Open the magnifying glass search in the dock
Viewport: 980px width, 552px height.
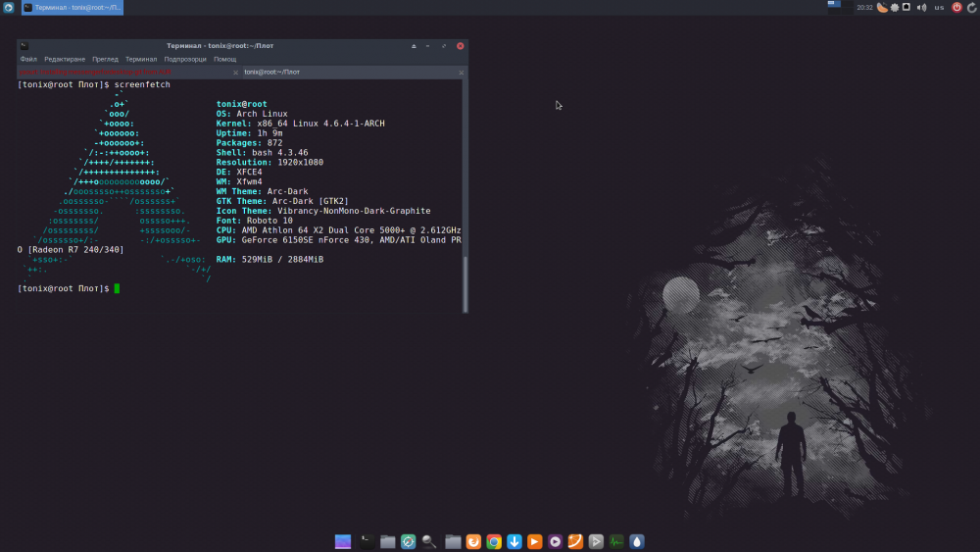[x=429, y=541]
